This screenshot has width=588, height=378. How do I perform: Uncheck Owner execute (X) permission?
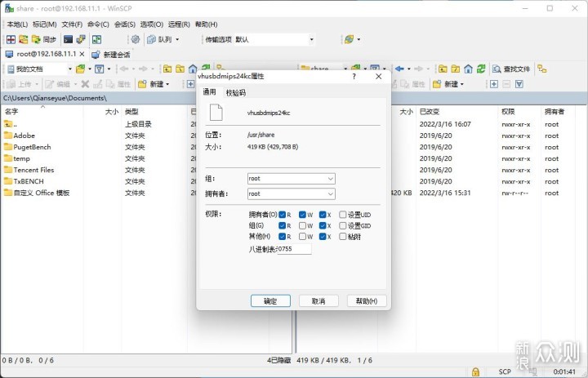tap(323, 215)
